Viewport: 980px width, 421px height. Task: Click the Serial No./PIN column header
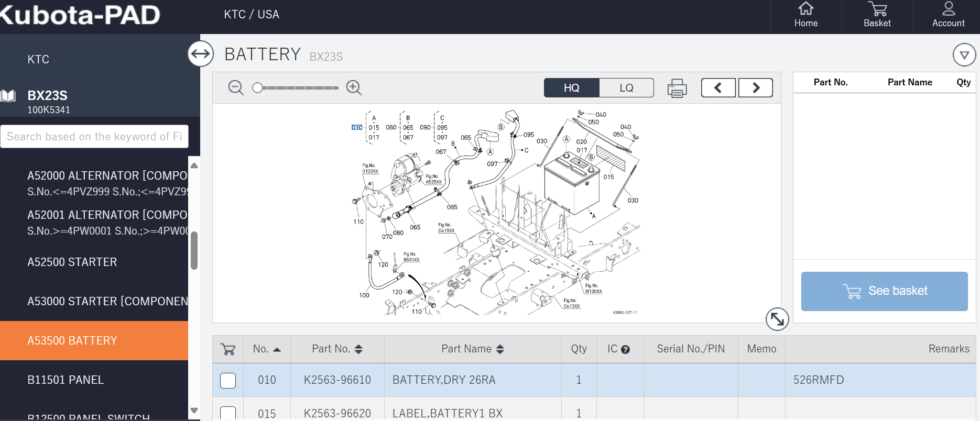691,349
